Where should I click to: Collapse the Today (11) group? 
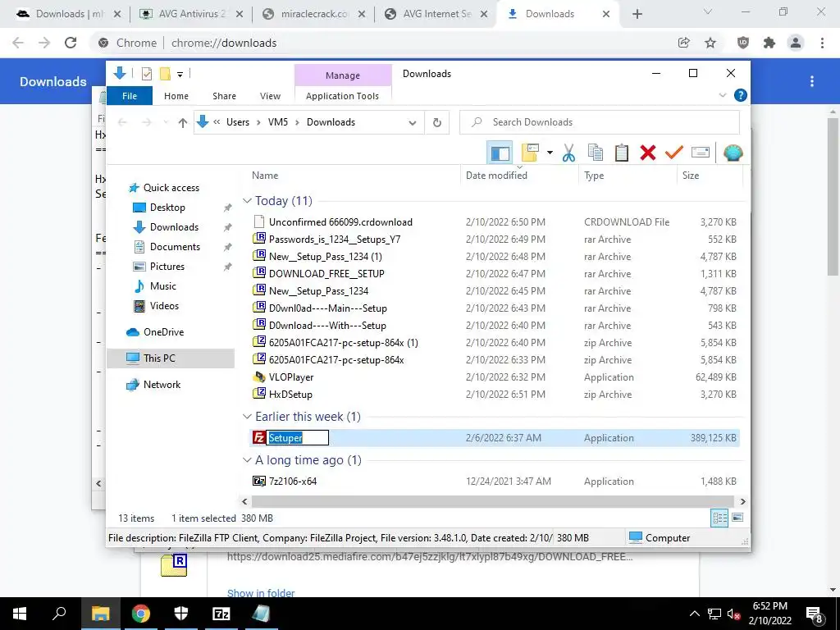point(247,201)
